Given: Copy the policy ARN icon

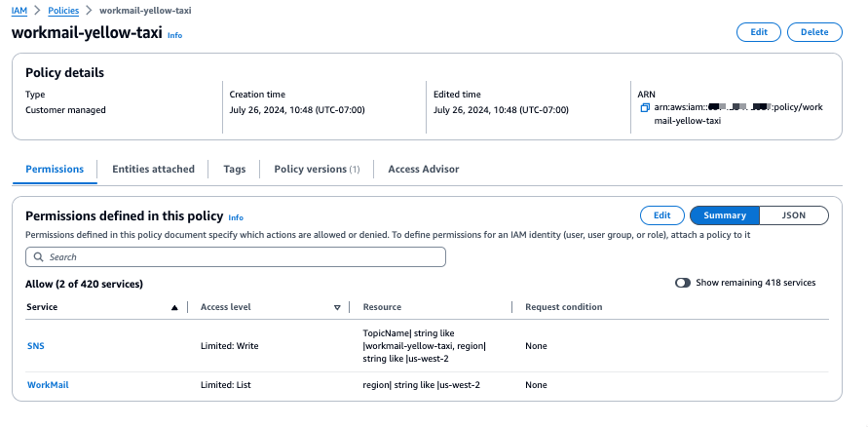Looking at the screenshot, I should (x=645, y=108).
